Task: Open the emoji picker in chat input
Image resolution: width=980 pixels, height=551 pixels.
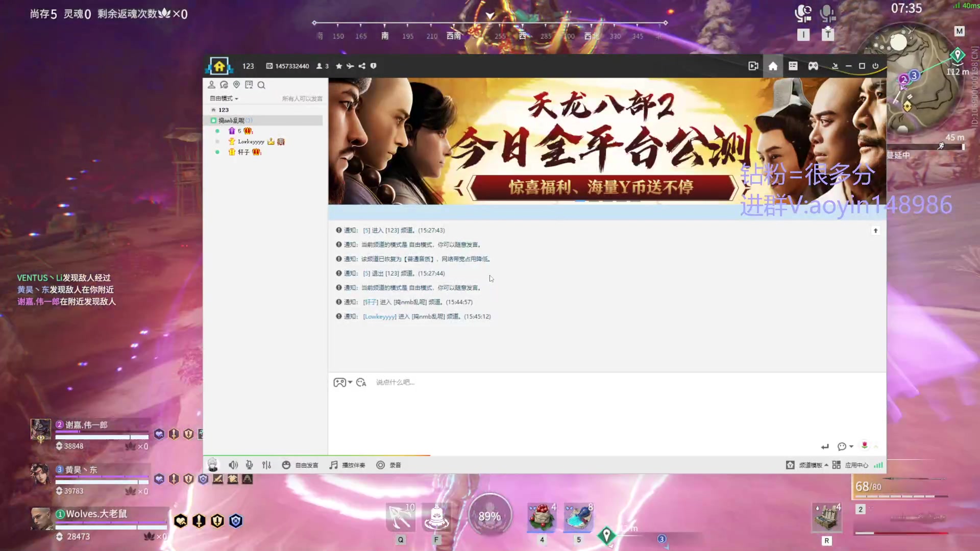Action: click(x=361, y=382)
